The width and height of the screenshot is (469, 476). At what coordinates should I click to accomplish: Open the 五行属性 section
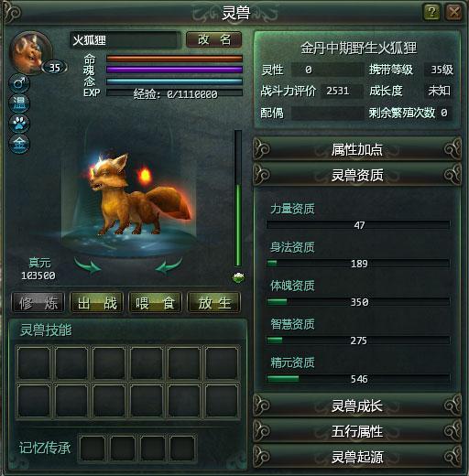tap(357, 431)
